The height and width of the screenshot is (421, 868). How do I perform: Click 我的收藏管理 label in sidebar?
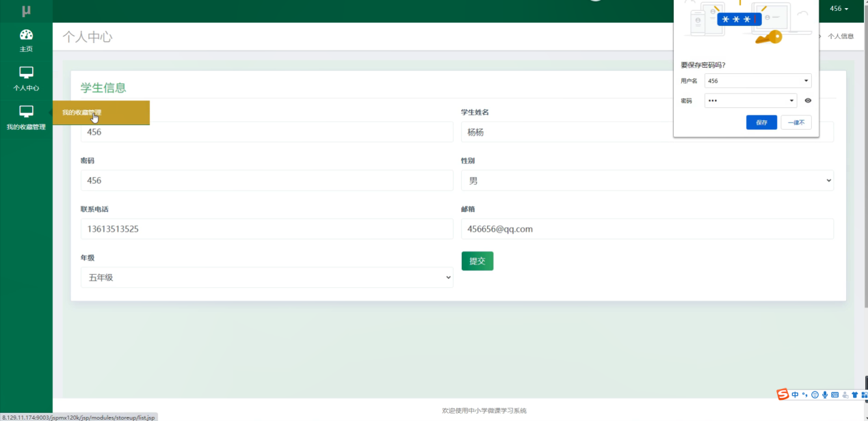tap(26, 127)
